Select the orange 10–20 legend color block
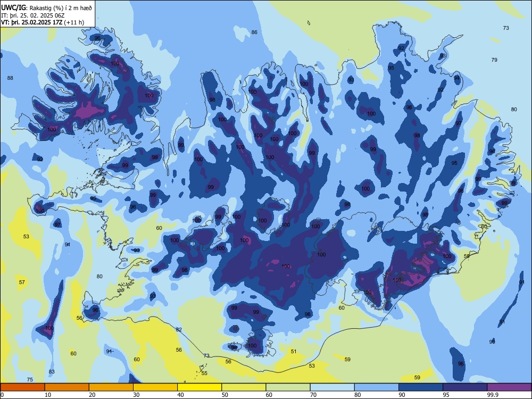The width and height of the screenshot is (532, 399). tap(67, 387)
